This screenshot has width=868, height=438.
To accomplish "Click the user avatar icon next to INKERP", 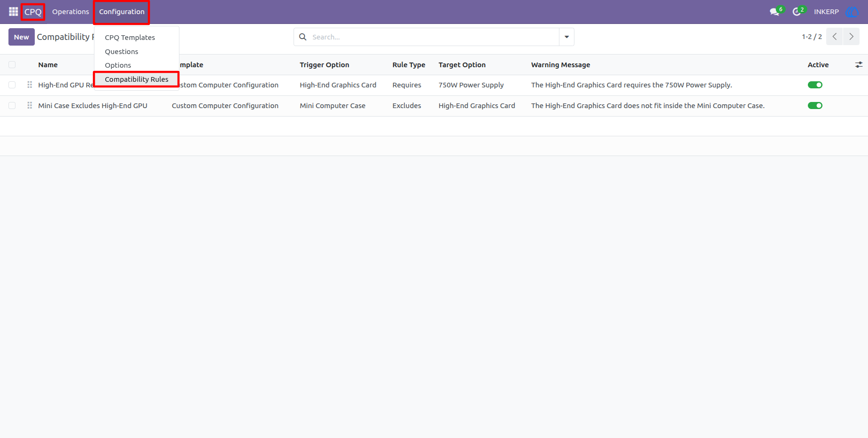I will [852, 12].
